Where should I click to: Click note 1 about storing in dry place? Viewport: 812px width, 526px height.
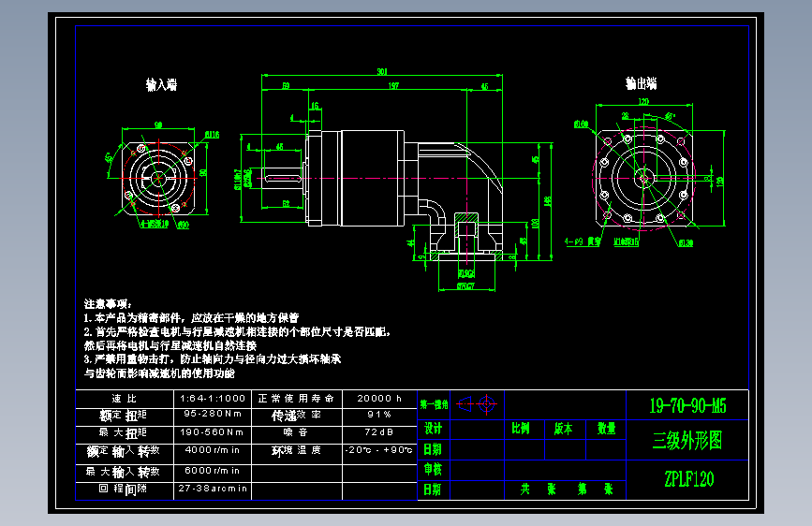(191, 317)
